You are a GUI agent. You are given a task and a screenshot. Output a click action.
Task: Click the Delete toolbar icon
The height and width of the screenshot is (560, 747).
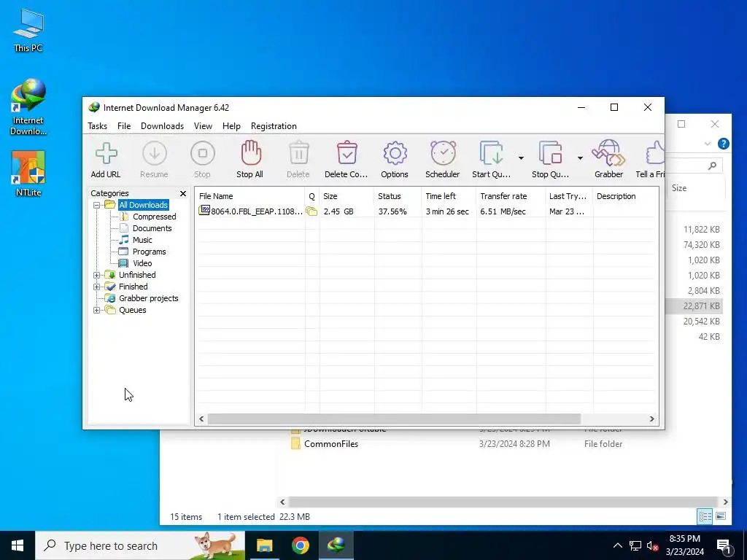click(x=298, y=153)
